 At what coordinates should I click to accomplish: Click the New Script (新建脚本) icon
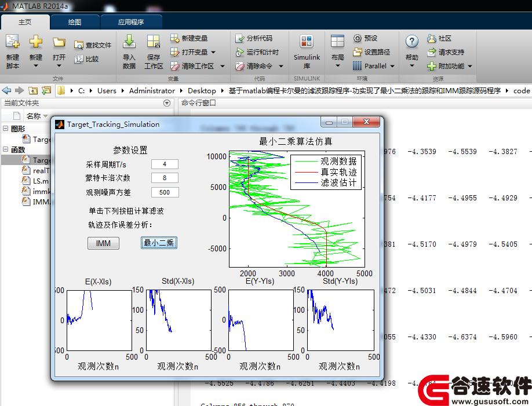click(x=13, y=41)
